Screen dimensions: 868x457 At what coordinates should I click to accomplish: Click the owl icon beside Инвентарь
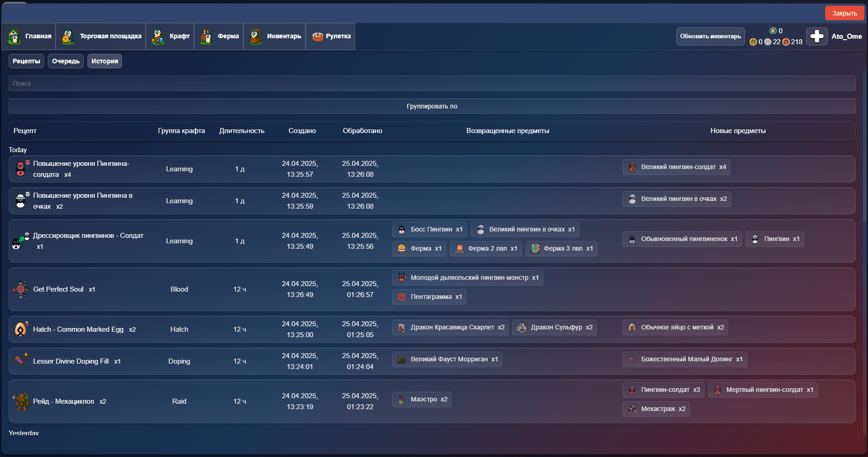[255, 36]
